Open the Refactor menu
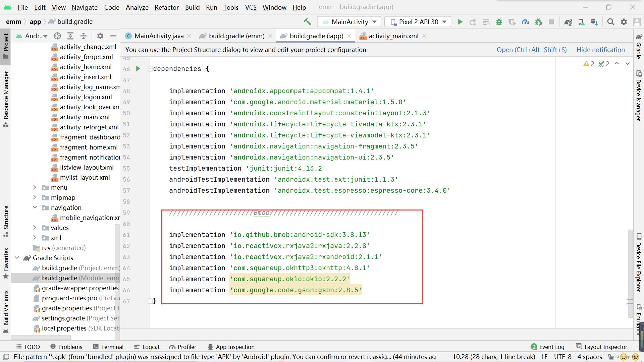This screenshot has width=644, height=362. pos(166,7)
